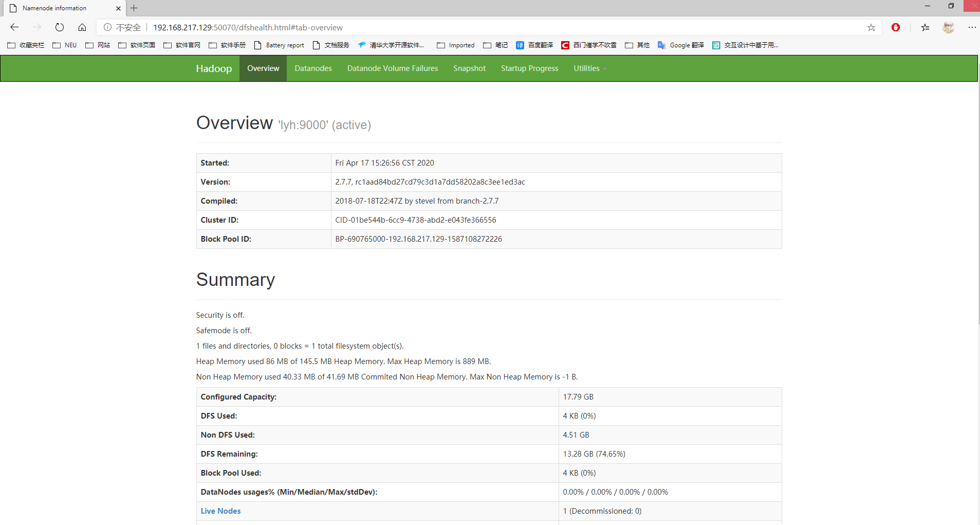Open the Live Nodes link

click(220, 511)
